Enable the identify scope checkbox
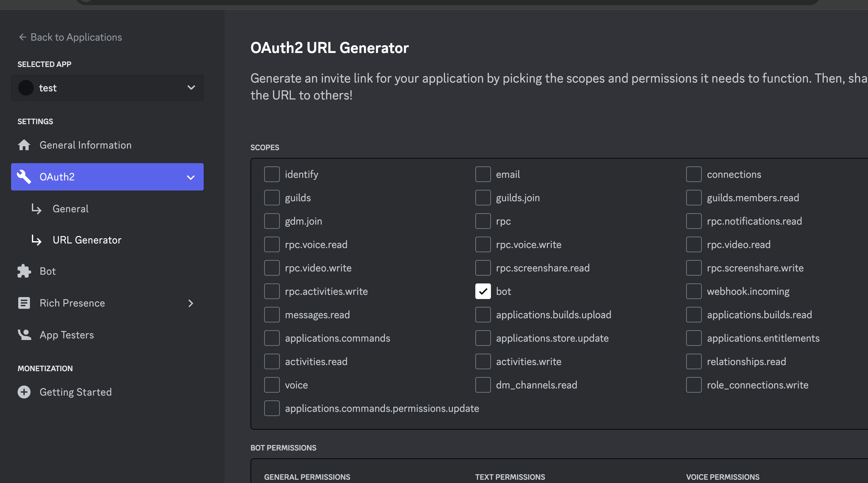Viewport: 868px width, 483px height. [272, 174]
